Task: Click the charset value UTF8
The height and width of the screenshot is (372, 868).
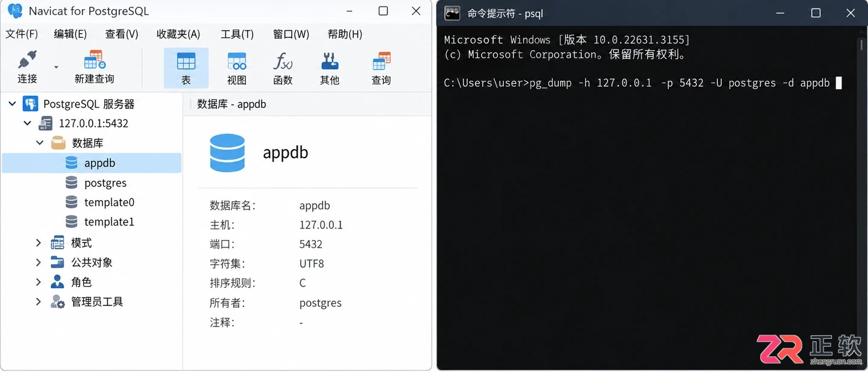Action: 312,263
